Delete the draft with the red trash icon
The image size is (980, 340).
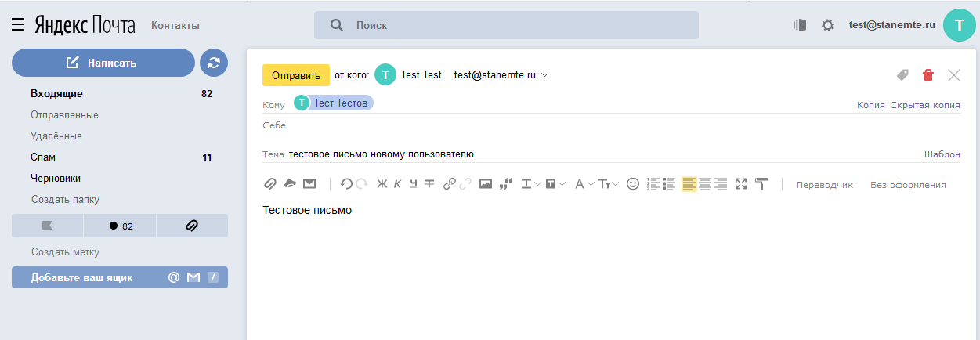pos(928,75)
